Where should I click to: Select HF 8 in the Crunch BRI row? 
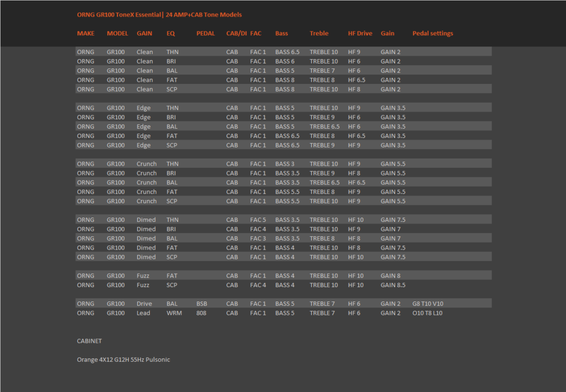click(354, 173)
